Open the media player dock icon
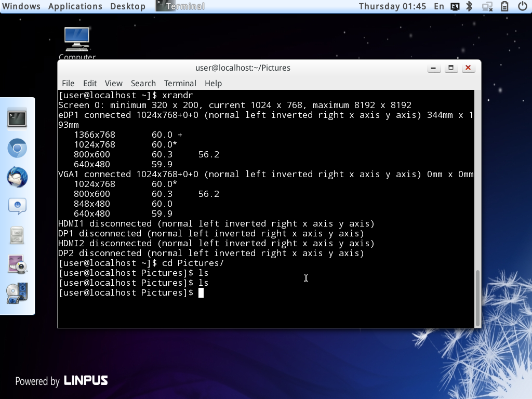 17,294
